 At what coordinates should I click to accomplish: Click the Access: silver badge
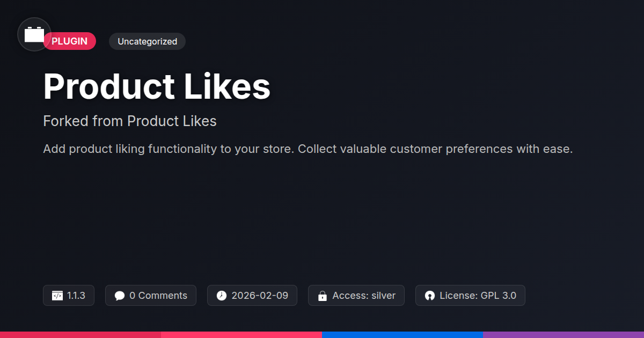(x=356, y=296)
